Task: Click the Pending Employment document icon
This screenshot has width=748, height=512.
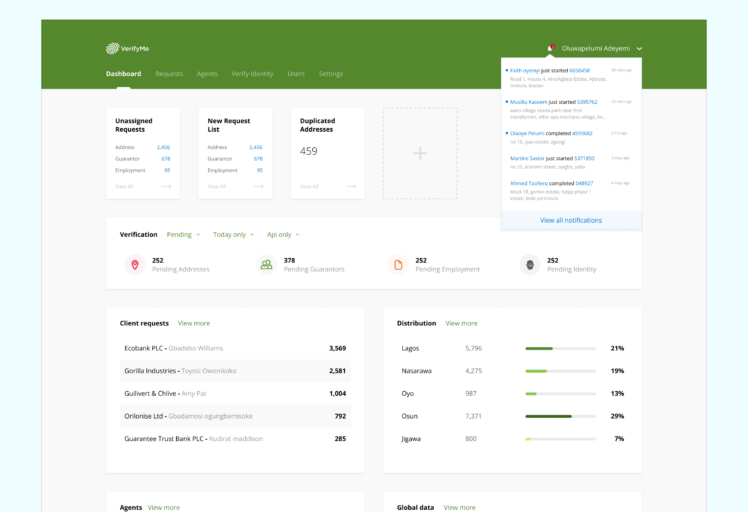Action: (398, 265)
